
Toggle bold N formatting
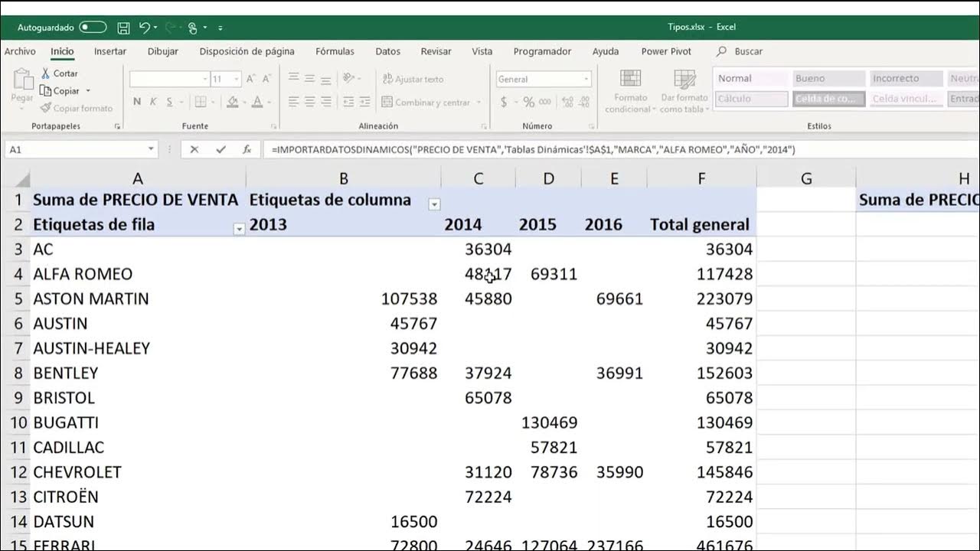click(137, 102)
